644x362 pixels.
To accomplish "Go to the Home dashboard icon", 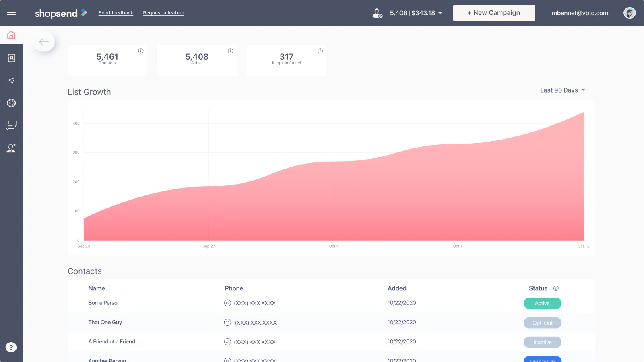I will coord(11,35).
